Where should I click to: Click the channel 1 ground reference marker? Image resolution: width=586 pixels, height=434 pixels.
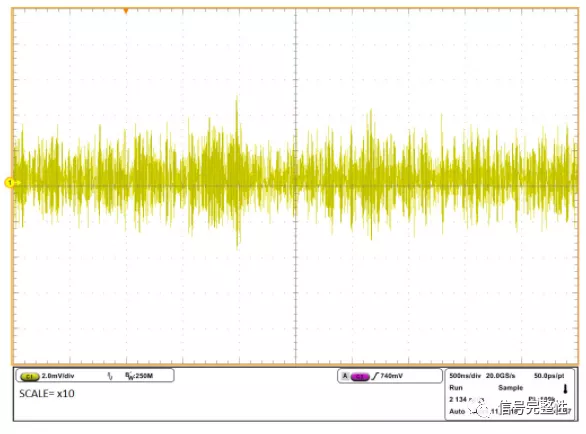10,182
